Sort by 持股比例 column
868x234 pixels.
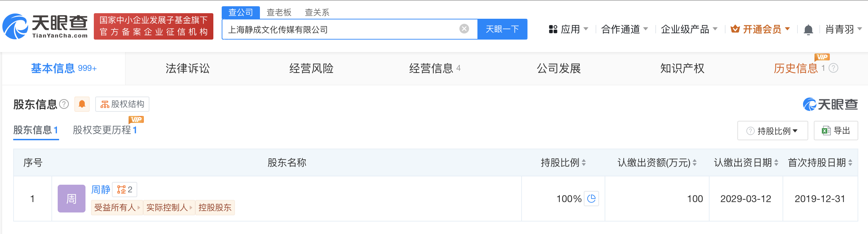(x=584, y=162)
